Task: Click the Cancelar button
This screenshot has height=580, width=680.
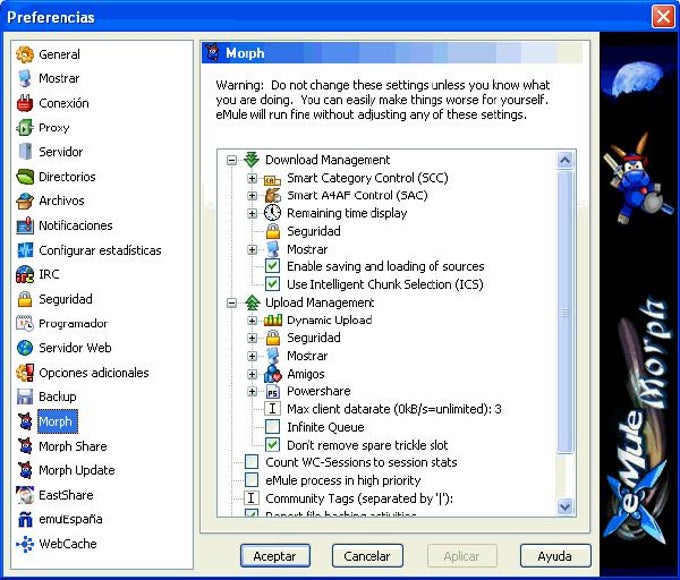Action: tap(367, 556)
